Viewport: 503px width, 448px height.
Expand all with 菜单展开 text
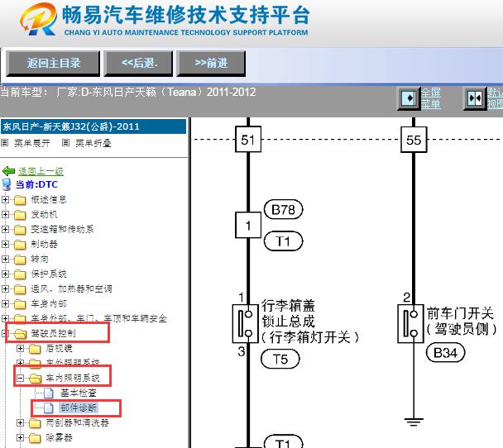(32, 143)
